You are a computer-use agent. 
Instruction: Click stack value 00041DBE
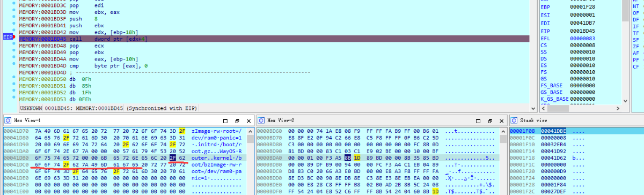point(554,132)
